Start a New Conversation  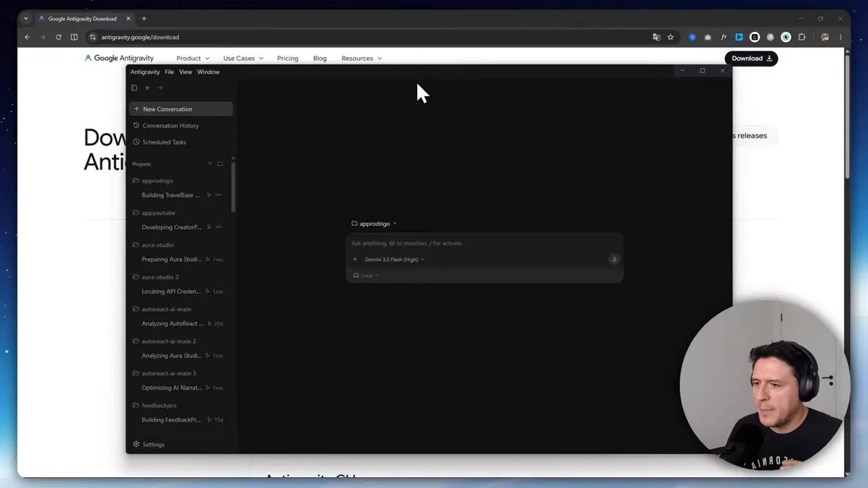(x=181, y=109)
